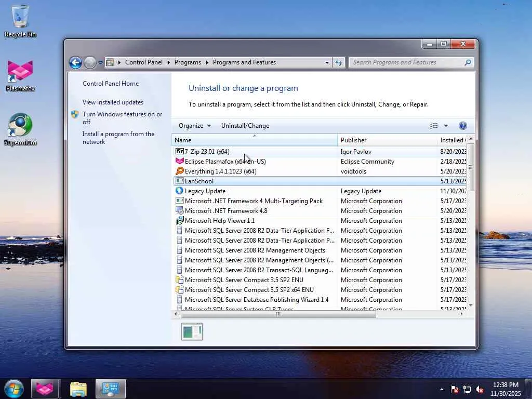Image resolution: width=532 pixels, height=399 pixels.
Task: Select Eclipse Plasmafox (x64 en-US) entry
Action: (320, 161)
